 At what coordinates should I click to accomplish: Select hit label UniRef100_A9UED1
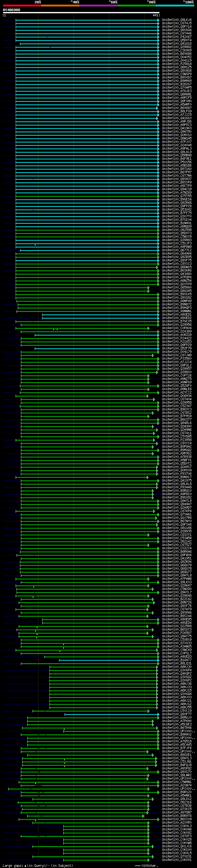pos(177,314)
